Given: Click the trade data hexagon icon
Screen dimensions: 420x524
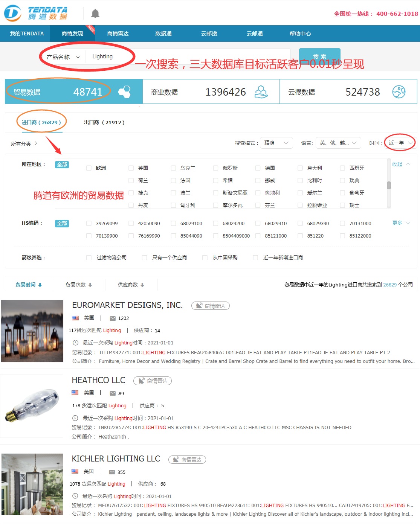Looking at the screenshot, I should [x=124, y=92].
